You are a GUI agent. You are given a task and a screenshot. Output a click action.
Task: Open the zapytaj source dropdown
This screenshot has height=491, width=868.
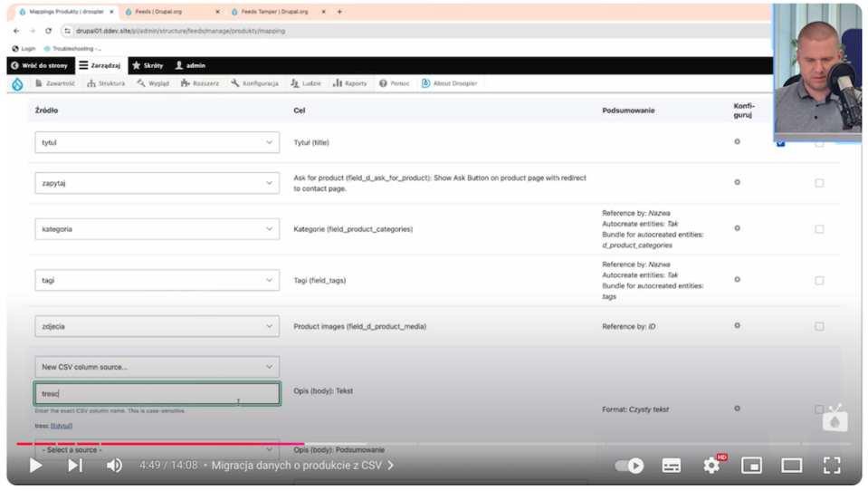point(157,183)
